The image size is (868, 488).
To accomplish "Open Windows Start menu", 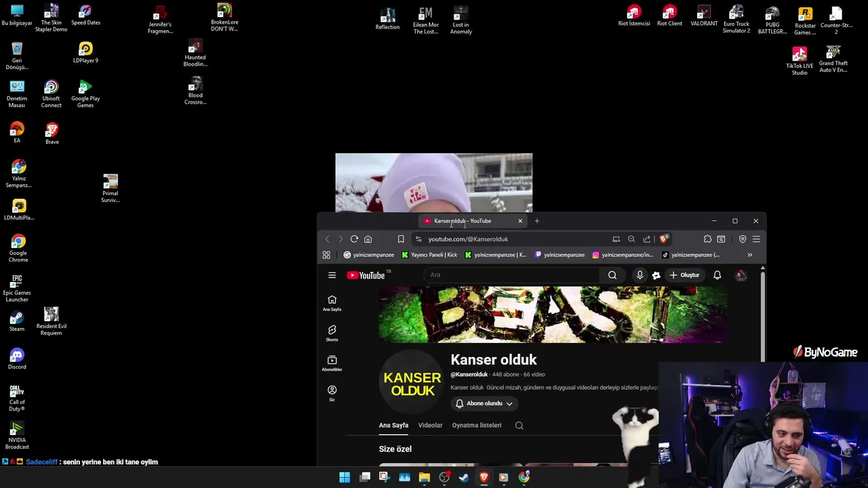I will click(344, 477).
